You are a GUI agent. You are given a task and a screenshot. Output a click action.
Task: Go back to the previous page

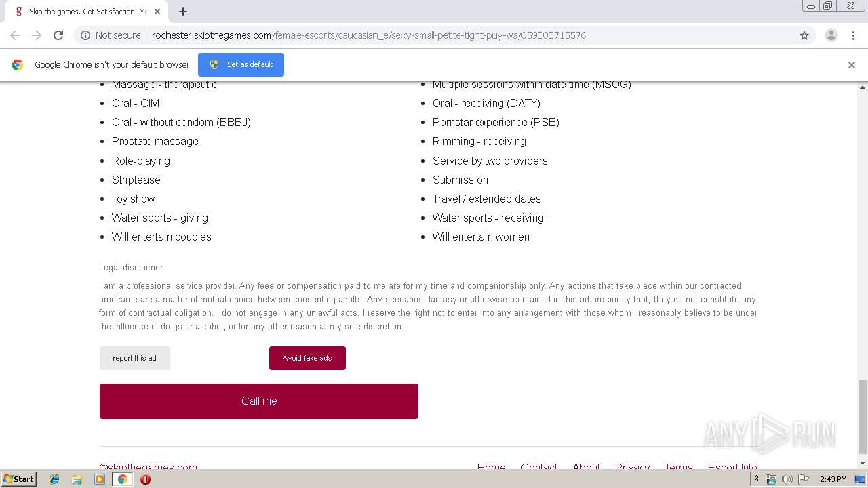(15, 35)
